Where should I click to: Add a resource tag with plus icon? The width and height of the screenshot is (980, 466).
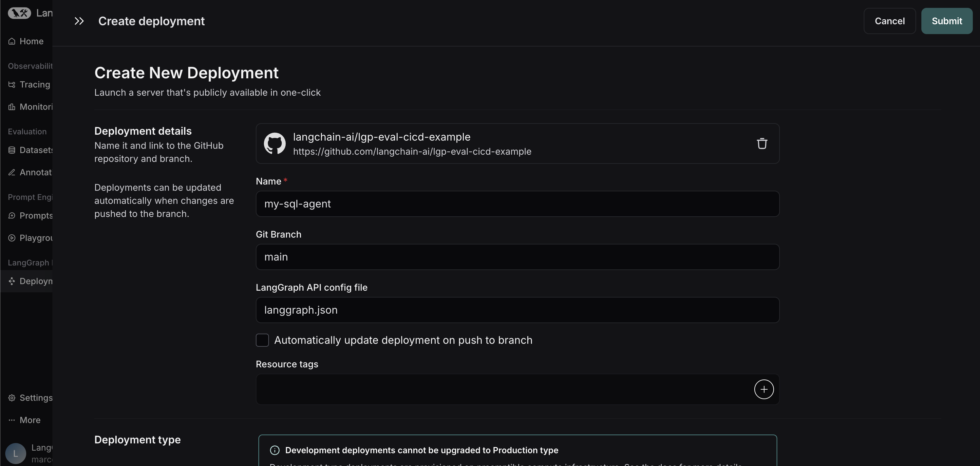click(x=764, y=389)
